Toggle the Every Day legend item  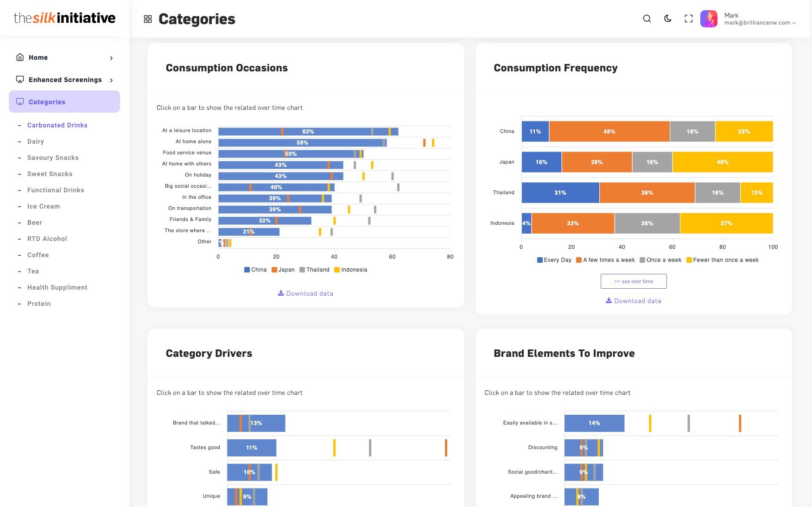554,260
